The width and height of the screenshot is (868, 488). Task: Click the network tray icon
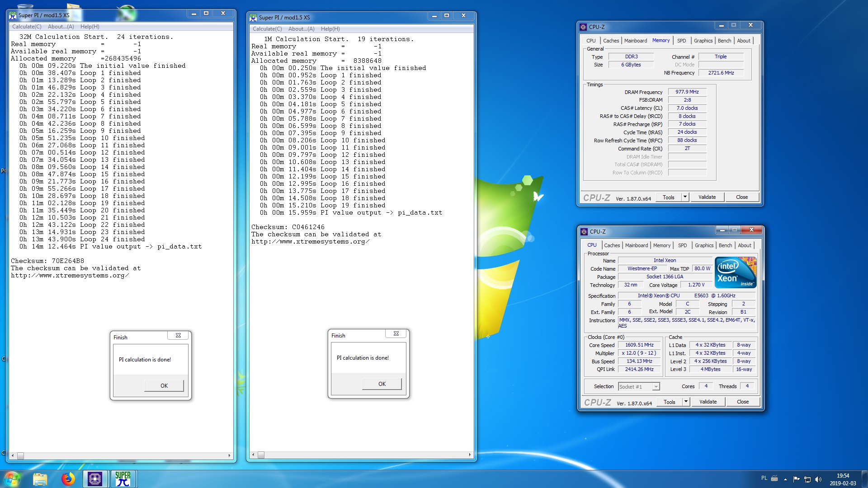(807, 479)
